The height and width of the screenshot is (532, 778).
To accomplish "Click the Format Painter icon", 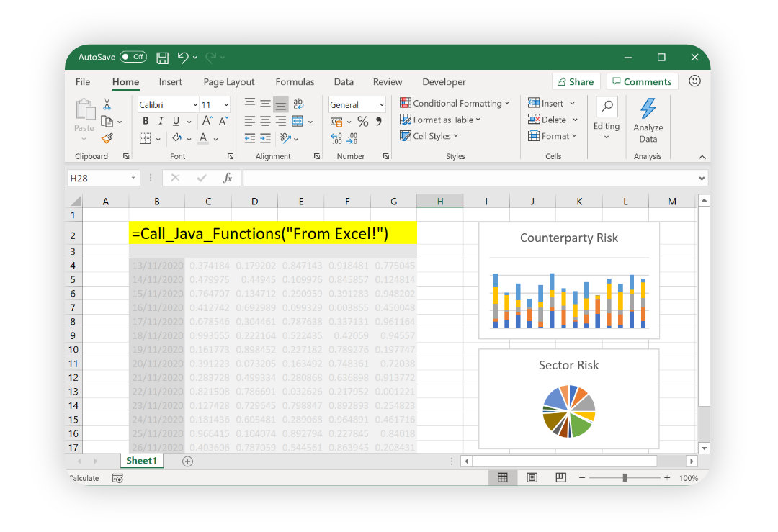I will click(107, 138).
